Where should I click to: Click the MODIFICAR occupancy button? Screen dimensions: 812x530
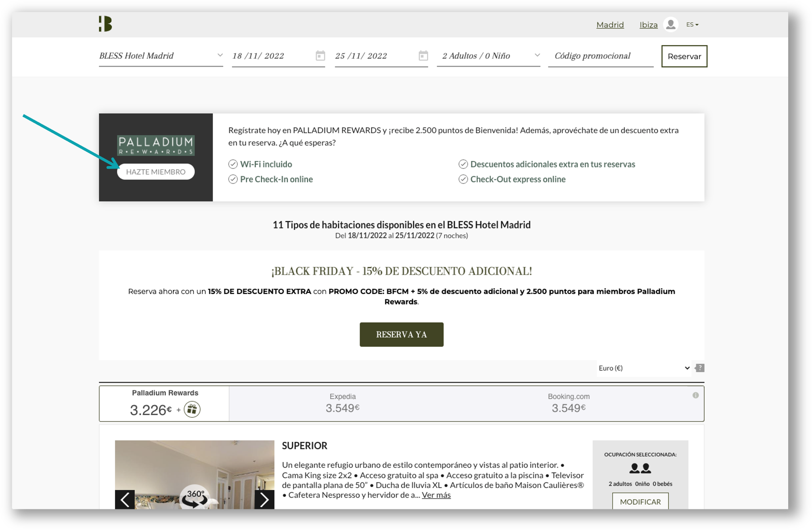point(640,501)
